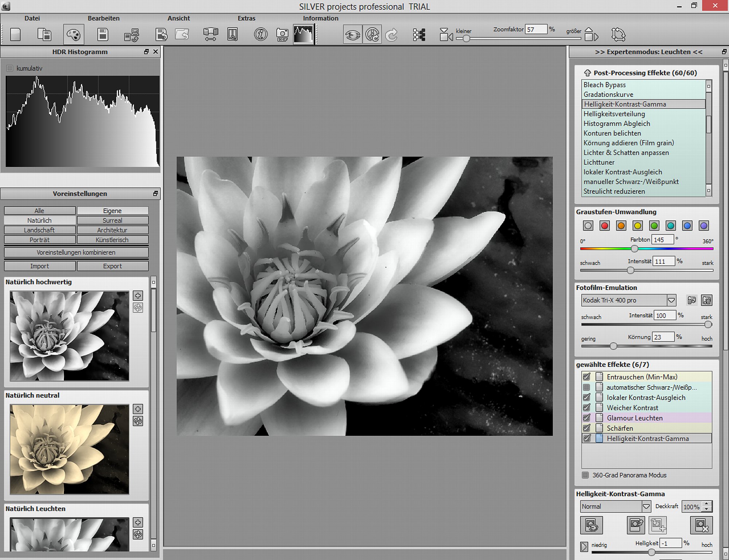Uncheck the Helligkeit-Kontrast-Gamma selected effect
This screenshot has height=560, width=729.
point(586,438)
